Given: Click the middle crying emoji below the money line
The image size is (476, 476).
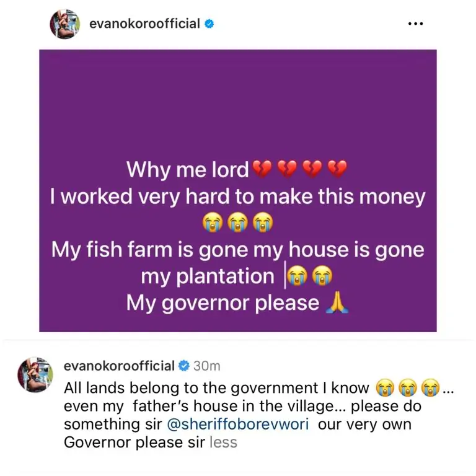Looking at the screenshot, I should (x=237, y=223).
